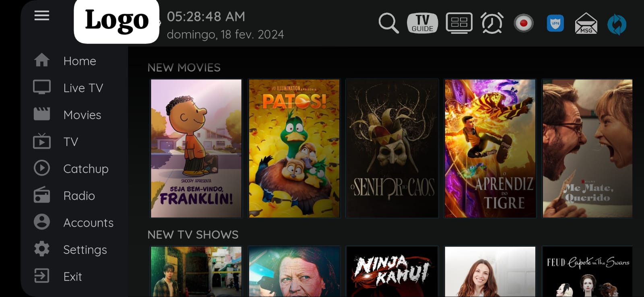Select Radio from the sidebar menu

[x=64, y=196]
